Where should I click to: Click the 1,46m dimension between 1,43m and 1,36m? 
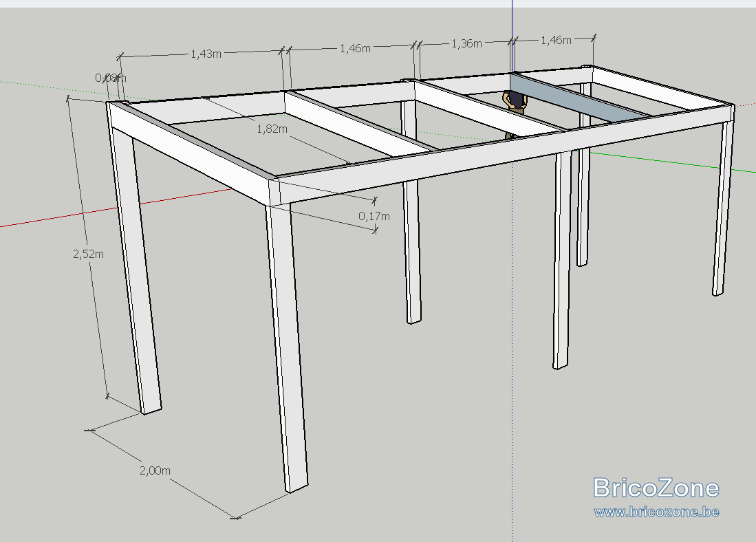356,48
